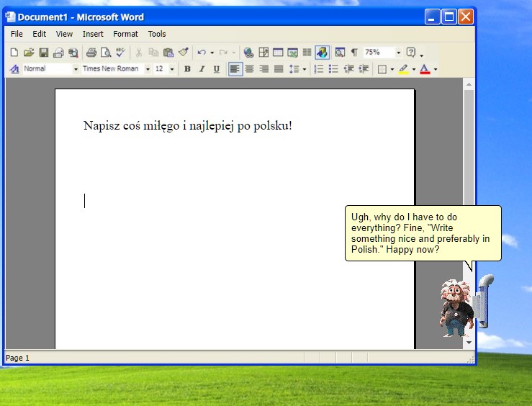Open Styles and Formatting pane
Screen dimensions: 532x406
click(x=14, y=69)
